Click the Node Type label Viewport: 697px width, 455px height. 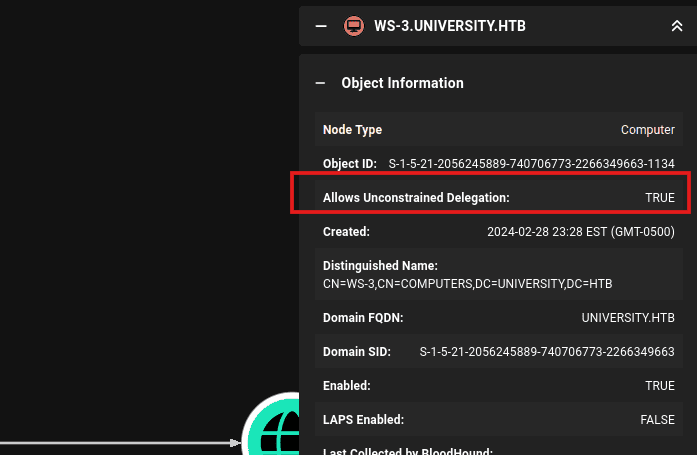pos(352,130)
